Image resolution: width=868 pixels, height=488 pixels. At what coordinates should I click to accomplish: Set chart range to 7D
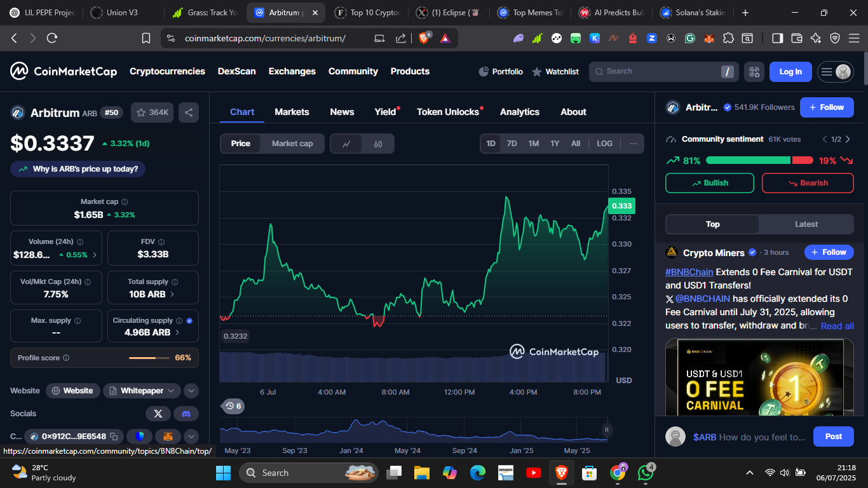(512, 144)
